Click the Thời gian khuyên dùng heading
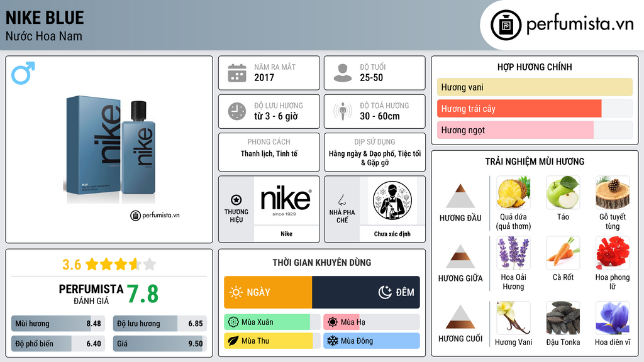Viewport: 644px width, 362px height. pyautogui.click(x=322, y=262)
